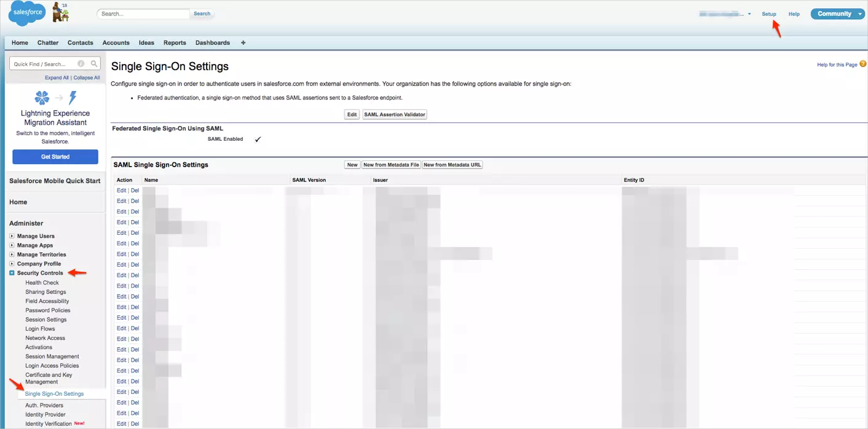Open the Dashboards tab
The width and height of the screenshot is (868, 429).
[212, 42]
